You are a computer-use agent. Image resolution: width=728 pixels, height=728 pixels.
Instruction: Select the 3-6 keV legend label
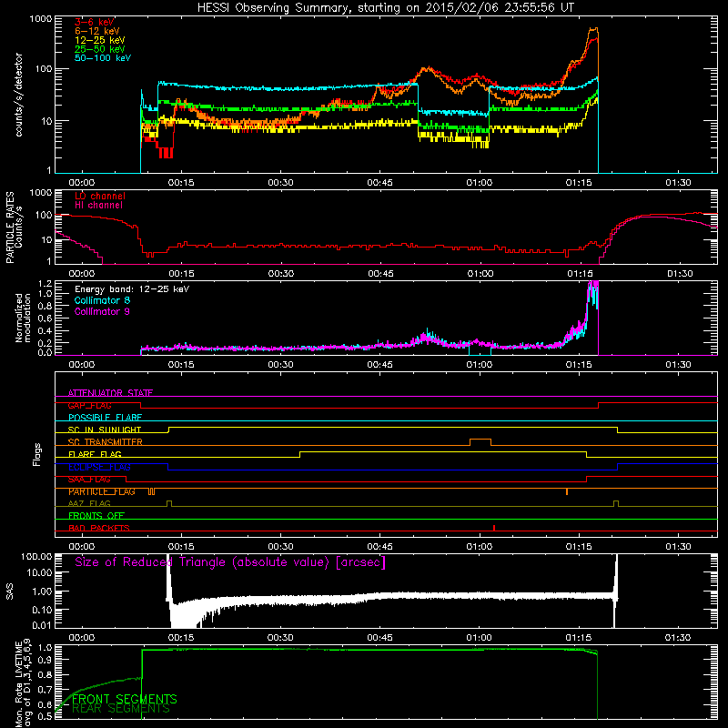pos(95,22)
